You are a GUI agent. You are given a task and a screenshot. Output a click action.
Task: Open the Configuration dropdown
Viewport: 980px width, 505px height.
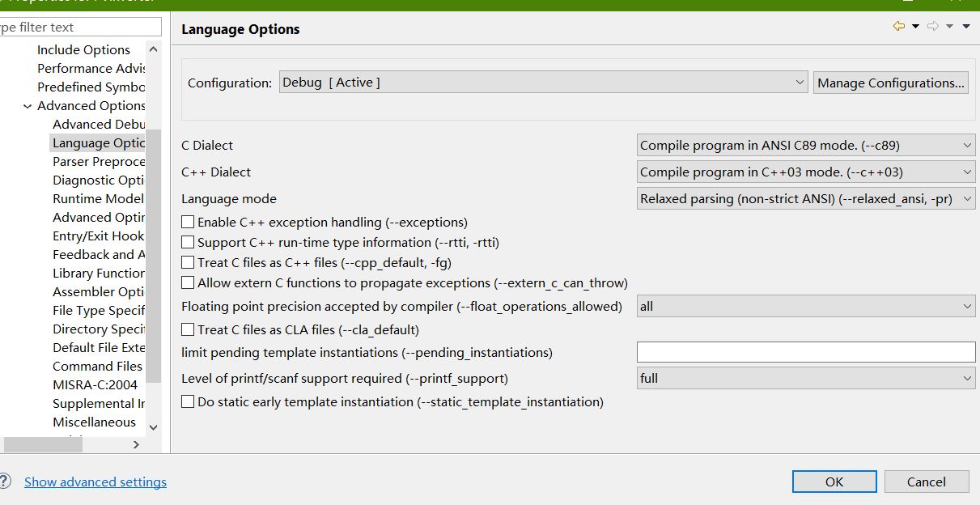pos(543,83)
